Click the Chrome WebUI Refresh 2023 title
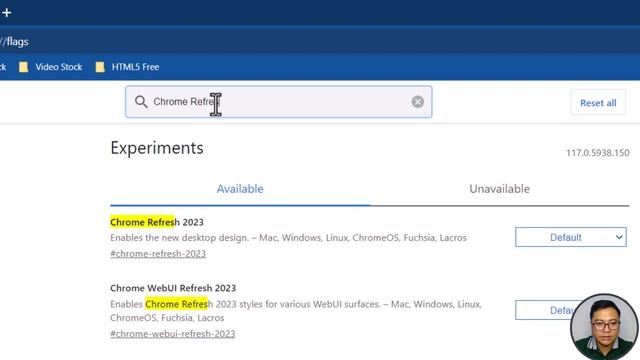The image size is (640, 360). [173, 288]
